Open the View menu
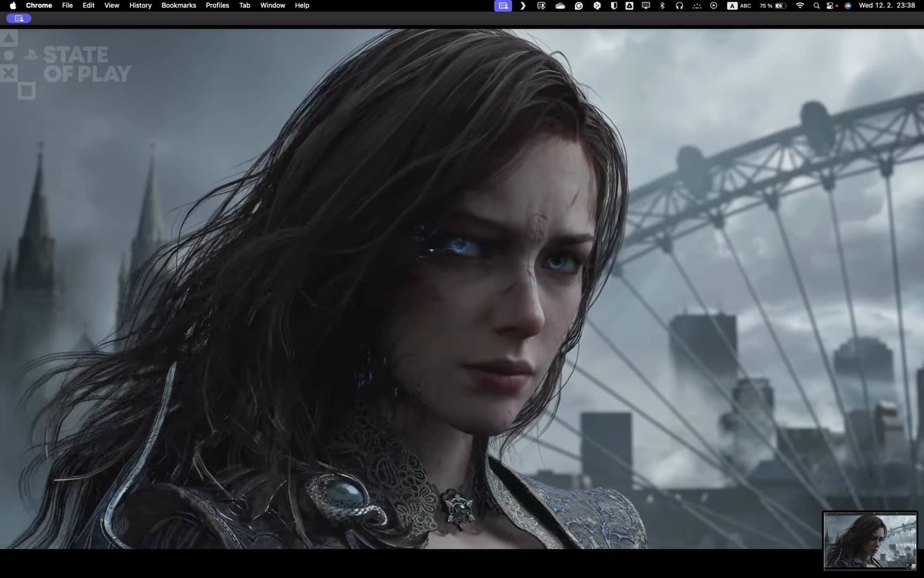 click(112, 5)
